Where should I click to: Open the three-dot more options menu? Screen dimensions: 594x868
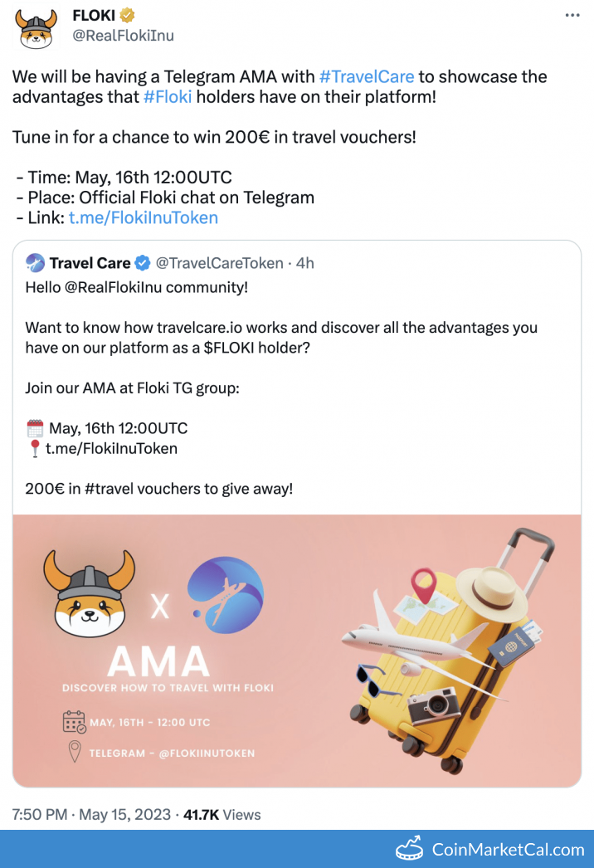tap(572, 16)
